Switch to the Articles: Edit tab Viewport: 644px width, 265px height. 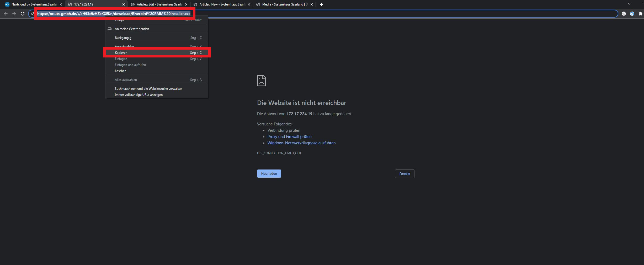coord(159,4)
